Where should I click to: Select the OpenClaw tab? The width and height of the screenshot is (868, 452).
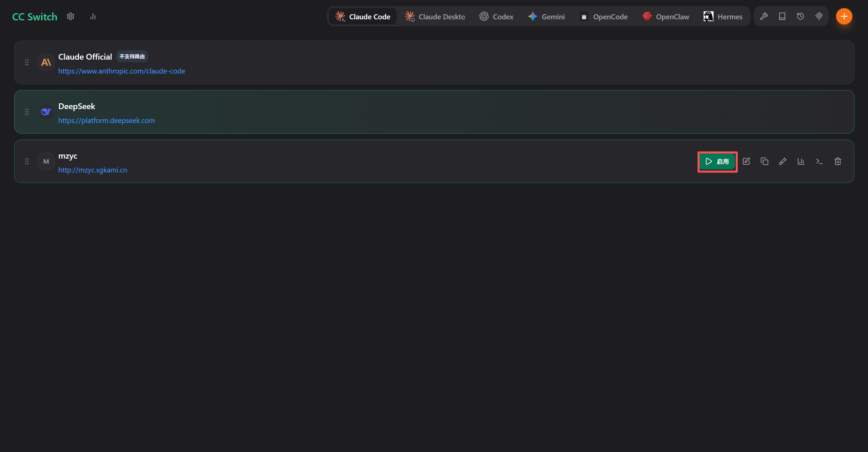(x=666, y=16)
